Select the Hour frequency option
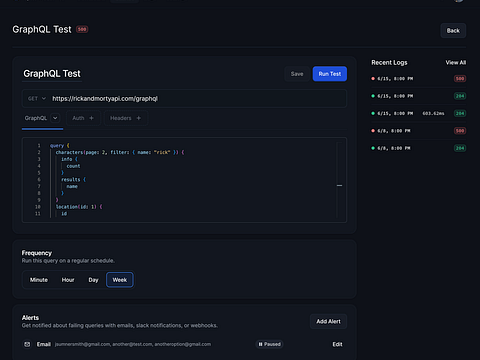Screen dimensions: 480x360 click(x=68, y=280)
